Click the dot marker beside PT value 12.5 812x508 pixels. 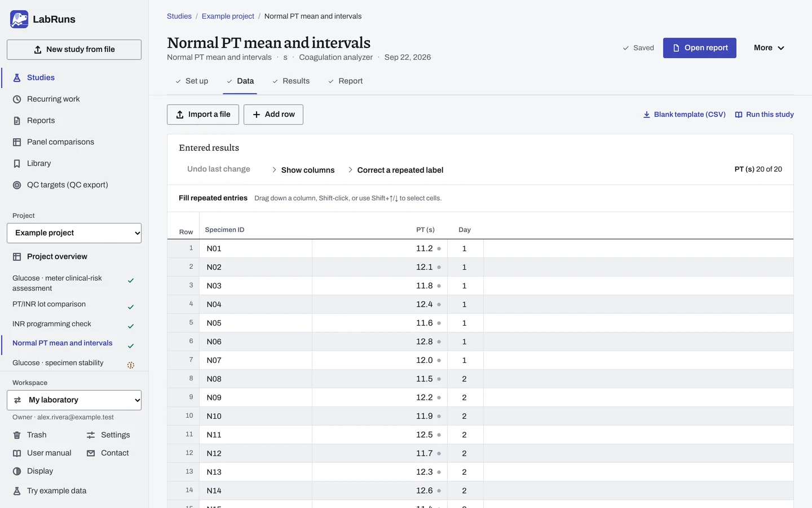(439, 435)
